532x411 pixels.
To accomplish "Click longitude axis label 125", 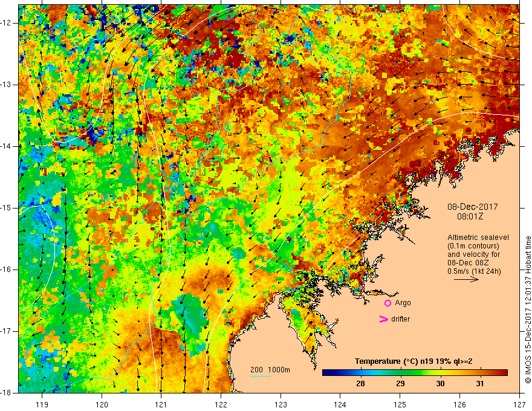I will pos(400,404).
